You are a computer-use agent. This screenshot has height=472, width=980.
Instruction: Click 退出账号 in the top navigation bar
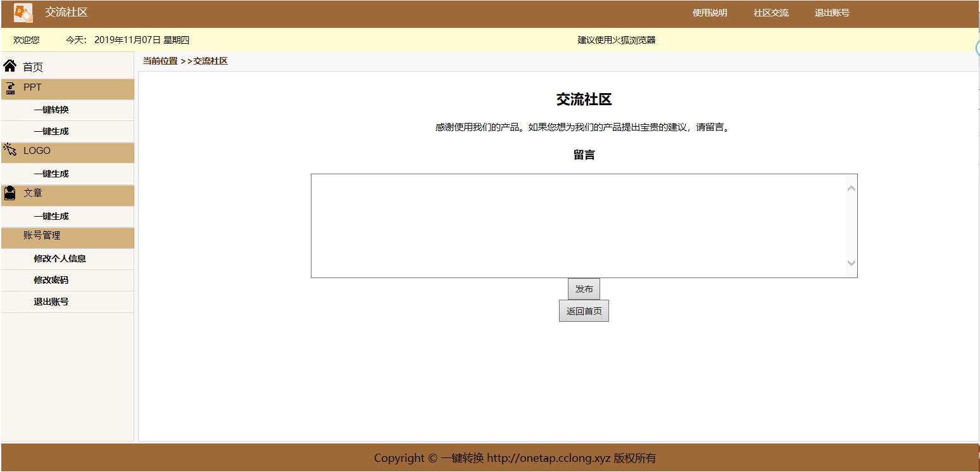click(x=832, y=13)
